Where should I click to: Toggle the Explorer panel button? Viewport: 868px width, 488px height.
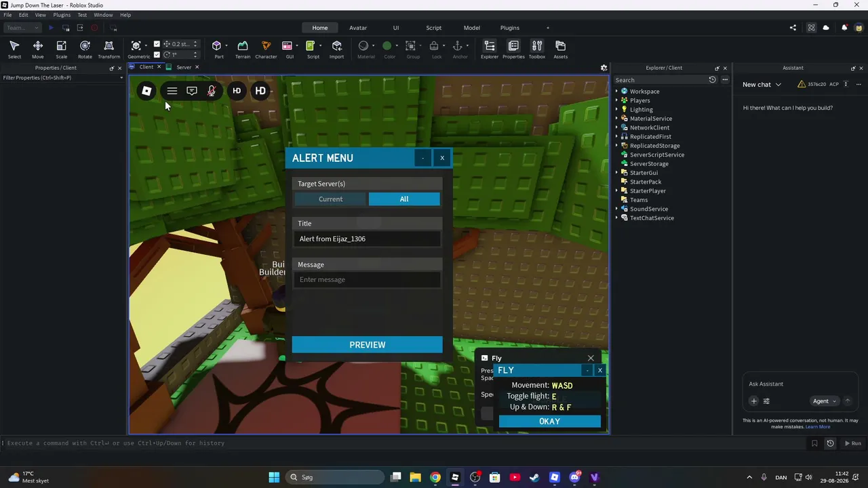(x=490, y=49)
